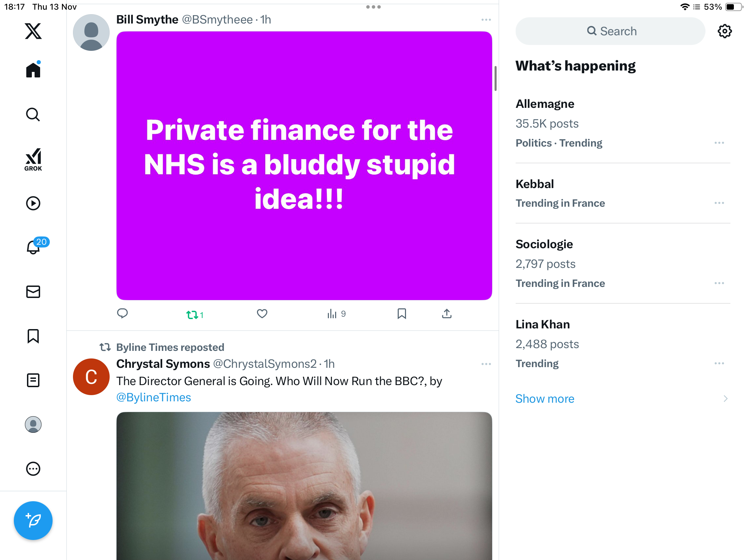This screenshot has width=747, height=560.
Task: Open more options for Bill Smythe's post
Action: [x=486, y=20]
